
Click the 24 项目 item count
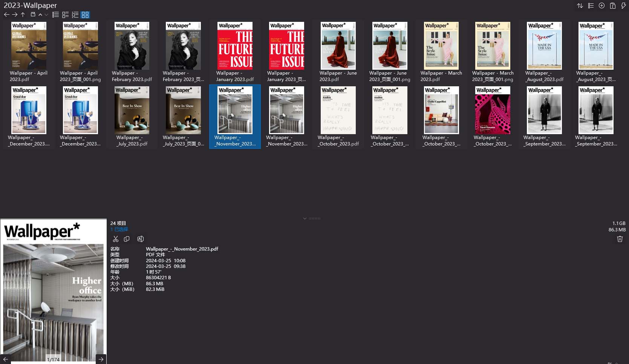(118, 223)
